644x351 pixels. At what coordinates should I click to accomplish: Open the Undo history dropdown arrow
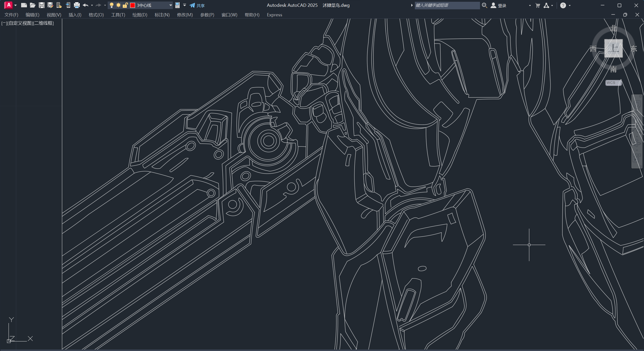92,5
